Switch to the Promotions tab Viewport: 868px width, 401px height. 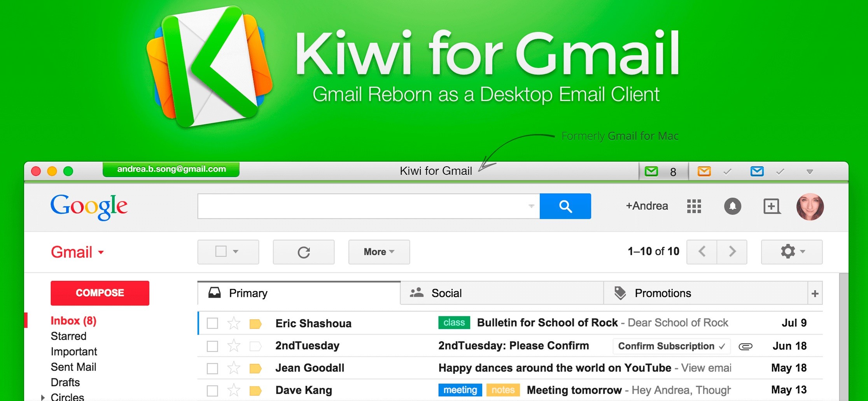(x=705, y=293)
